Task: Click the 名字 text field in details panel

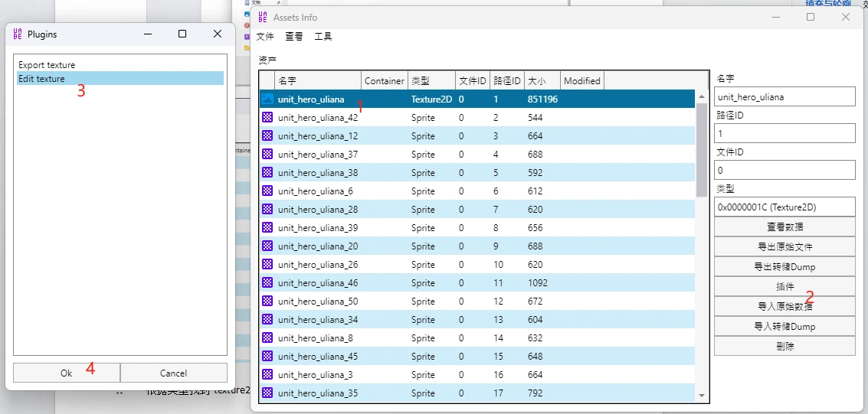Action: [x=784, y=97]
